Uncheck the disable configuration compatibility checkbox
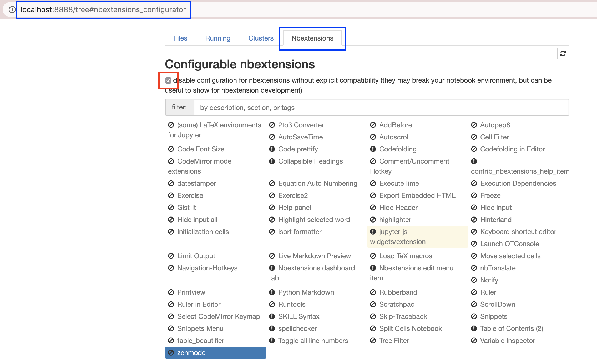The width and height of the screenshot is (597, 364). coord(168,80)
